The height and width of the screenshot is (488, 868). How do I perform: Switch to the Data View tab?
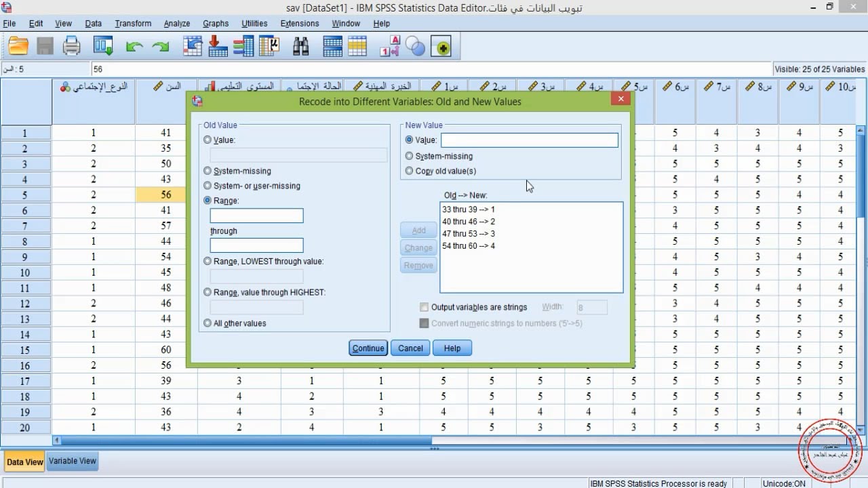[x=25, y=462]
